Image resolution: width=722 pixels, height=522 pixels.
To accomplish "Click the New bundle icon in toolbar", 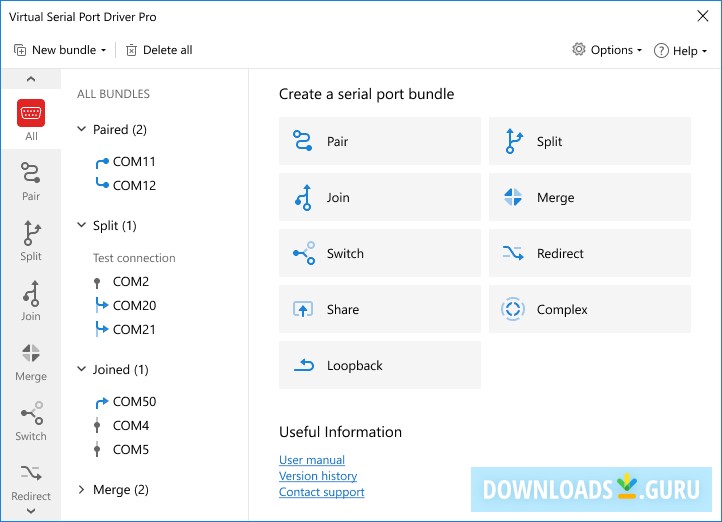I will tap(20, 50).
